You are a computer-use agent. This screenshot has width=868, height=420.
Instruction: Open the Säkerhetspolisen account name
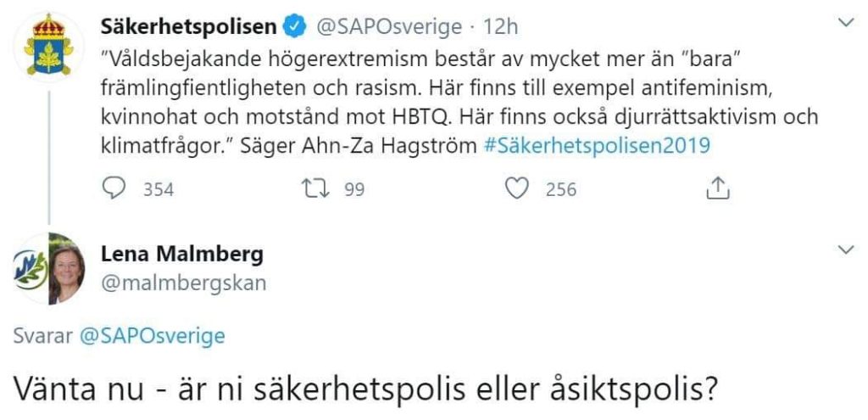[189, 27]
